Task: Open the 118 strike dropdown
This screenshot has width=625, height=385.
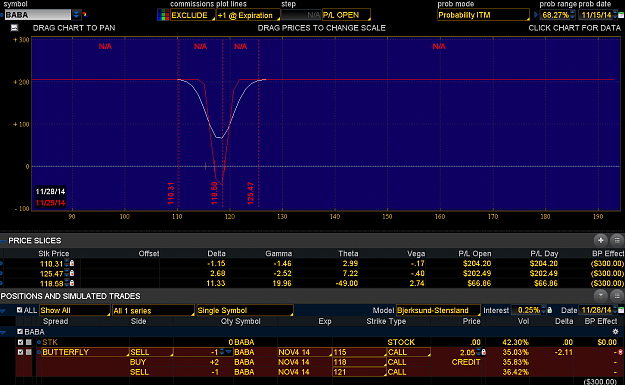Action: pos(359,362)
